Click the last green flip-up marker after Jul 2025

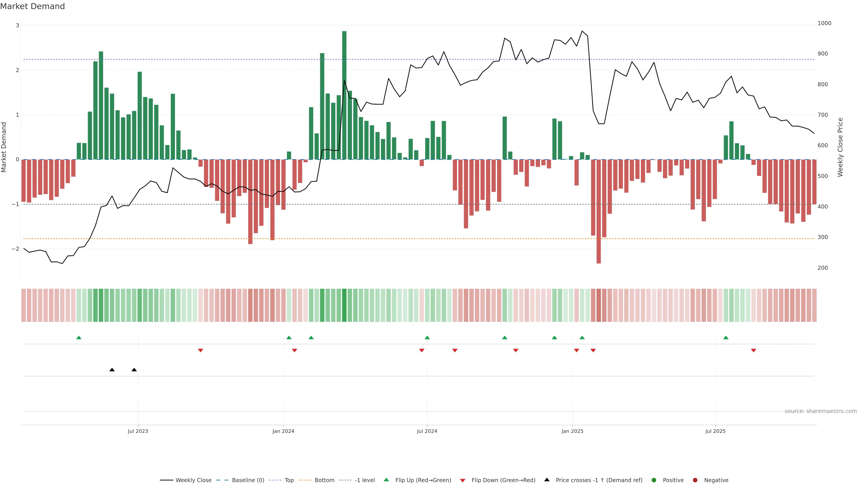(726, 338)
